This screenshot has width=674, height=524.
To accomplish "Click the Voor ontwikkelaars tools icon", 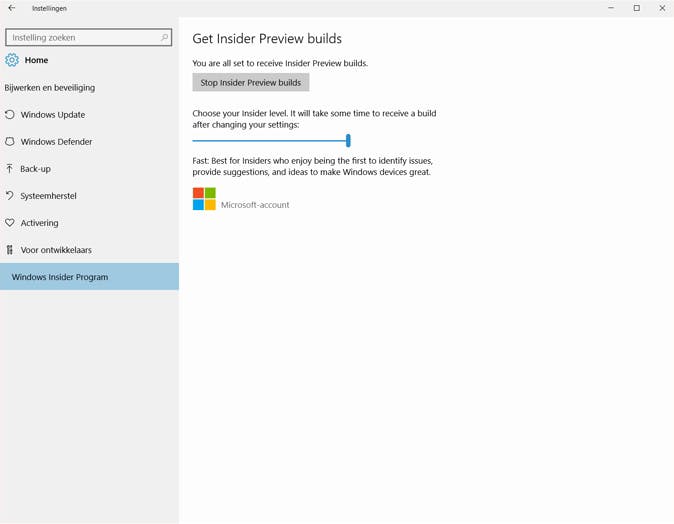I will [10, 250].
